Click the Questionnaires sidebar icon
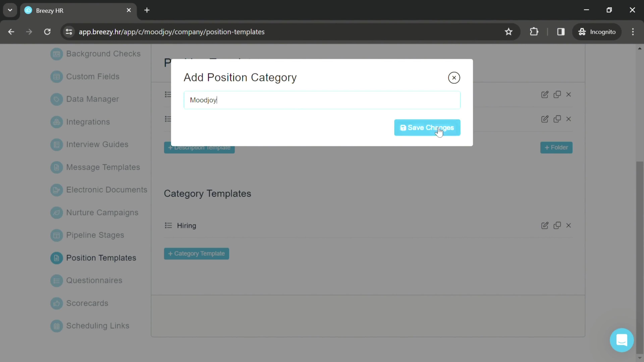The width and height of the screenshot is (644, 362). point(56,280)
